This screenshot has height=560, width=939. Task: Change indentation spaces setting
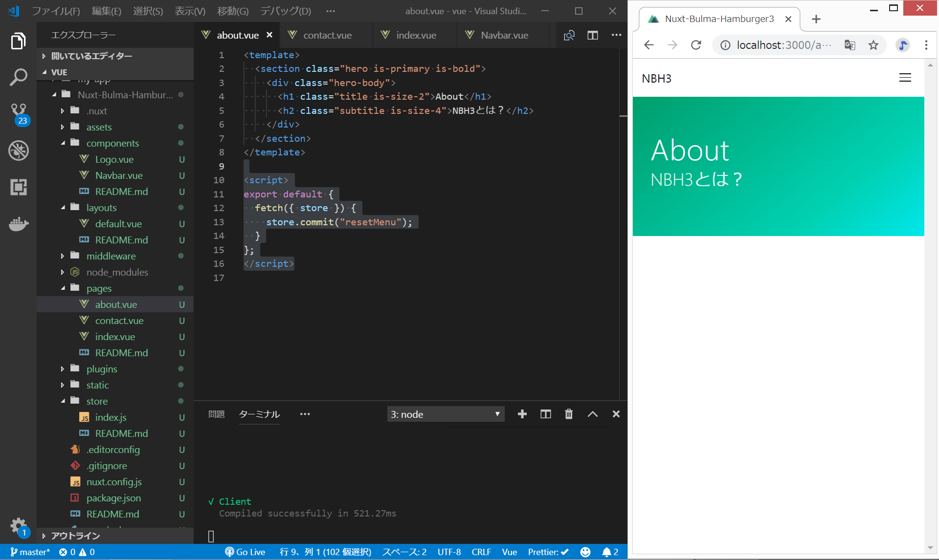[404, 552]
